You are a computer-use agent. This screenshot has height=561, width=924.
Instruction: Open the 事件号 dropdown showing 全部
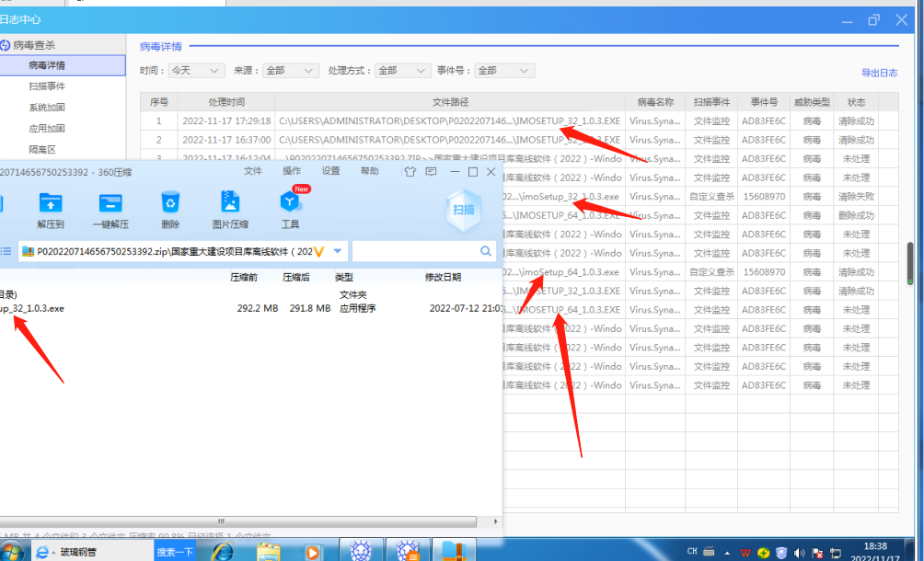click(504, 71)
